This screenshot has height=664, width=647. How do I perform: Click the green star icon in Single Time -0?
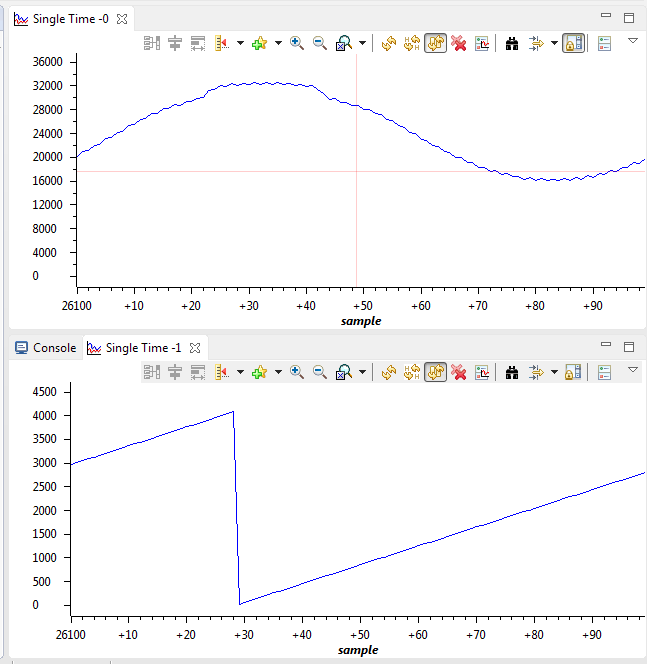coord(259,43)
